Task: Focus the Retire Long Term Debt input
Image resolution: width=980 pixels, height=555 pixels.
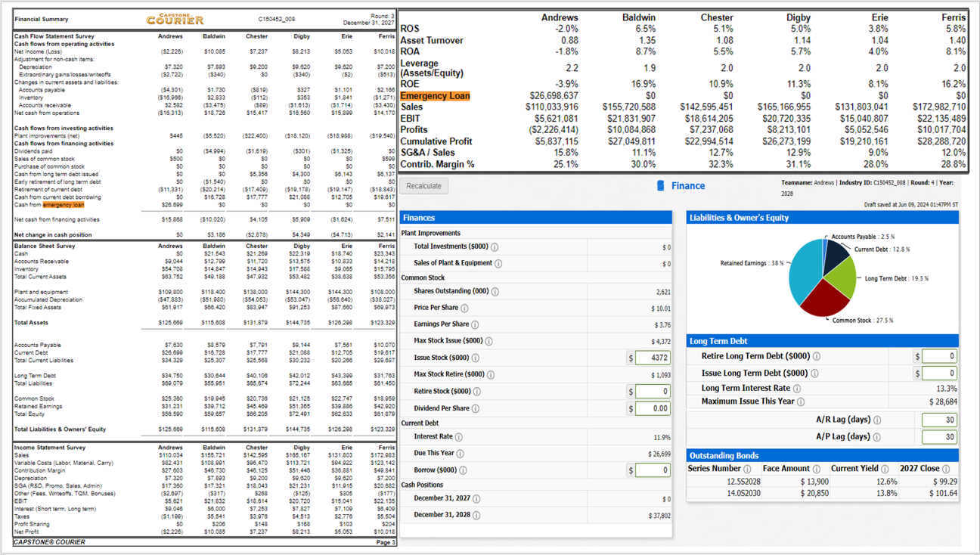Action: [x=940, y=356]
